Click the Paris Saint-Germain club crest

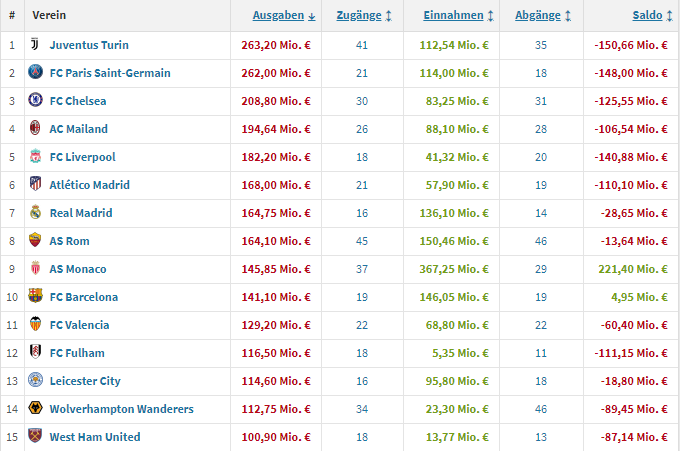pyautogui.click(x=35, y=72)
